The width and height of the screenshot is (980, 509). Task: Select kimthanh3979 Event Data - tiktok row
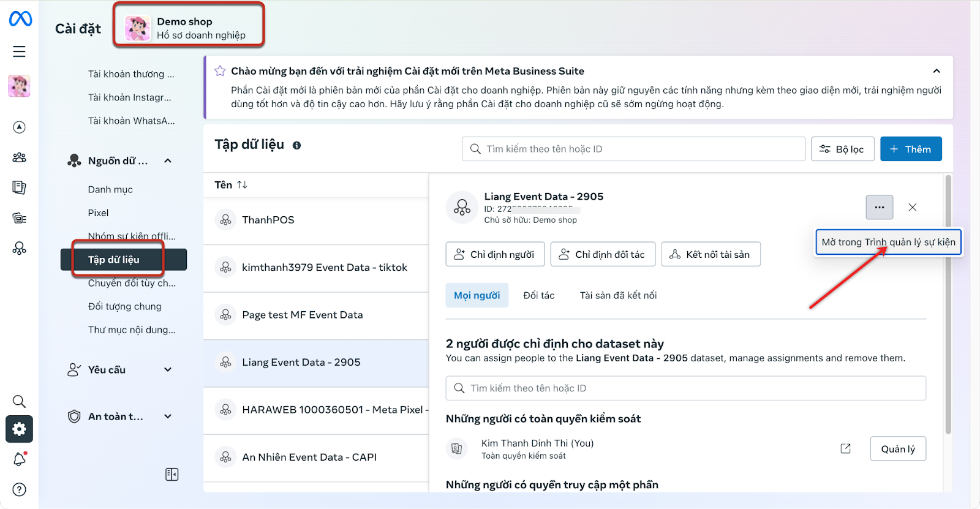tap(316, 268)
